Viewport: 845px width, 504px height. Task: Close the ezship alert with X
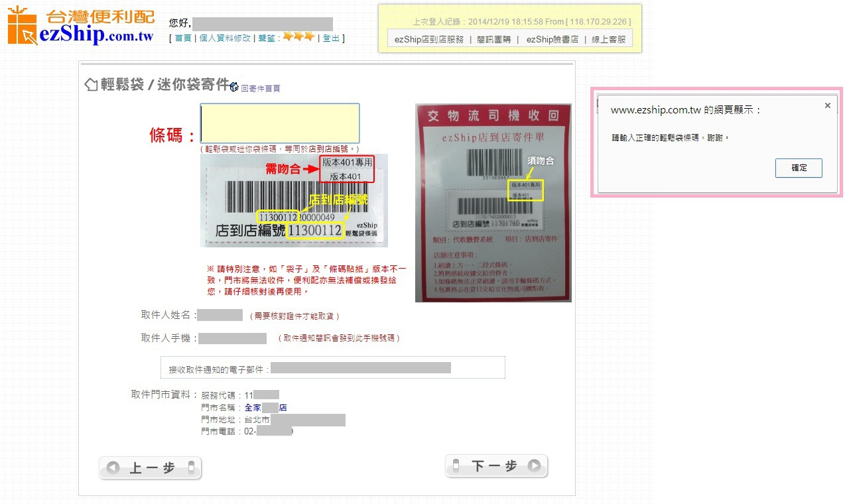[827, 105]
